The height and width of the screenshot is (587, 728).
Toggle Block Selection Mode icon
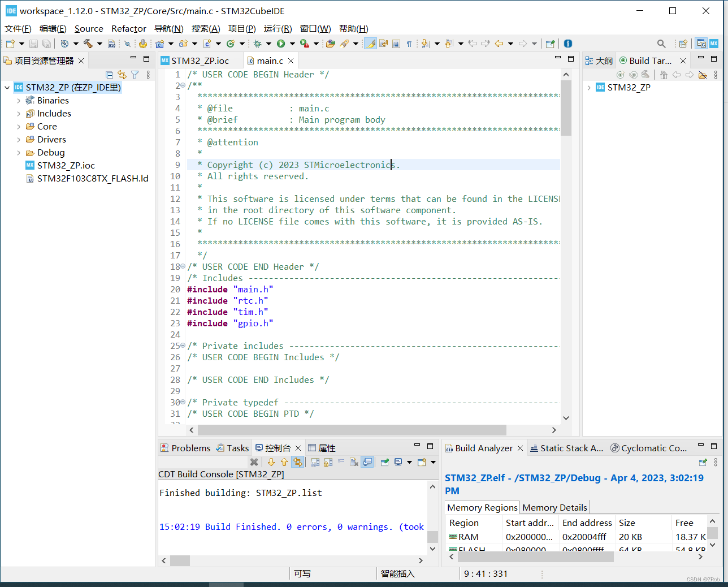(396, 44)
